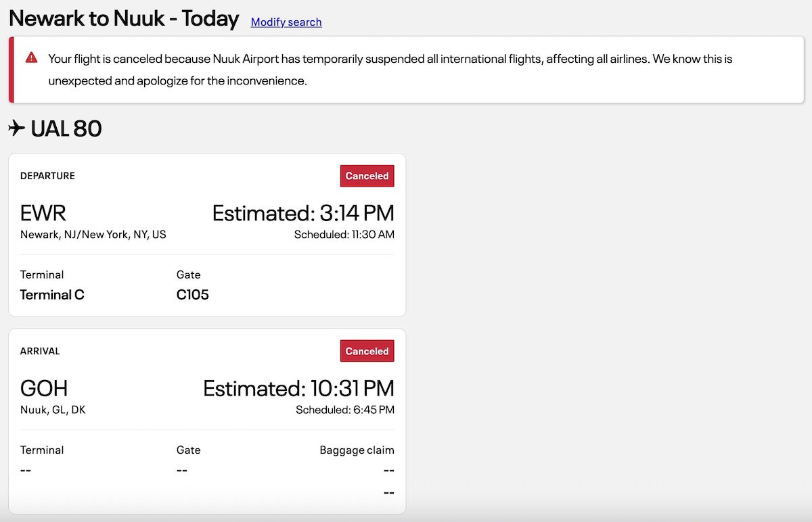Viewport: 812px width, 522px height.
Task: Open the Modify search link
Action: coord(286,22)
